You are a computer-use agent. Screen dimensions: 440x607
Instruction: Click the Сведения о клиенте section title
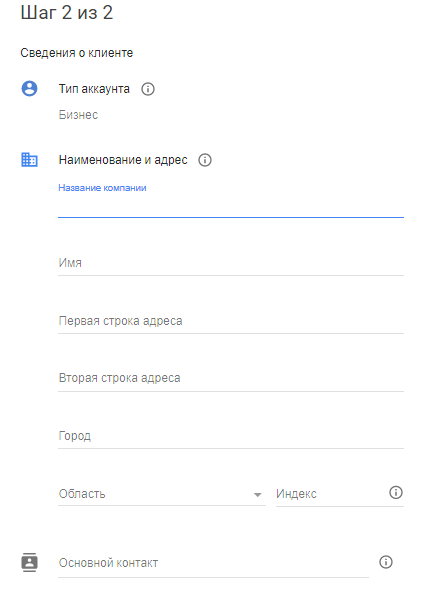(x=77, y=53)
